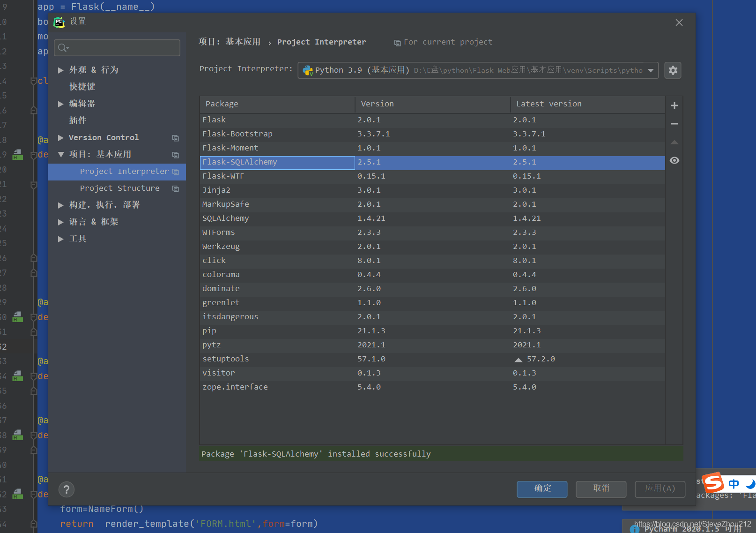This screenshot has width=756, height=533.
Task: Expand the 构建, 执行, 部署 section
Action: pyautogui.click(x=60, y=205)
